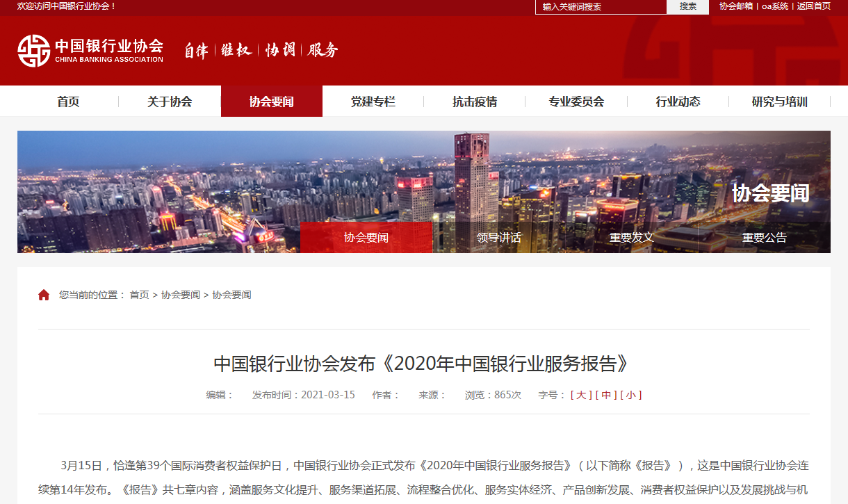Open the 行业动态 menu item

click(678, 101)
